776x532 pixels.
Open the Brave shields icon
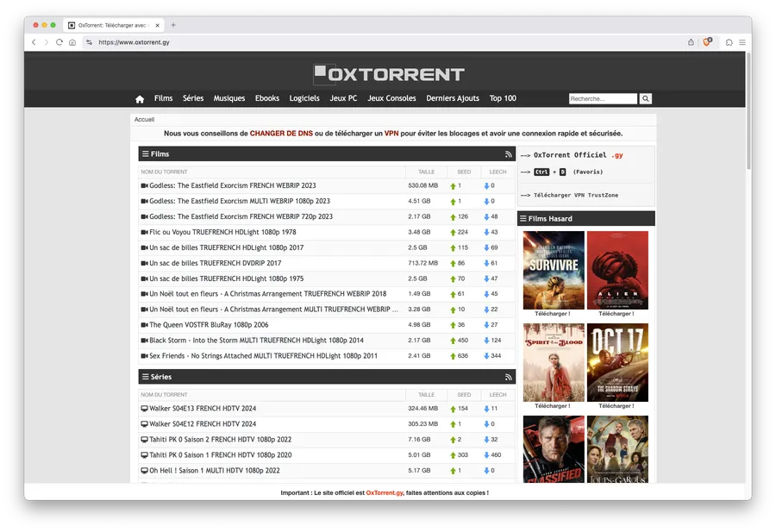(x=707, y=42)
